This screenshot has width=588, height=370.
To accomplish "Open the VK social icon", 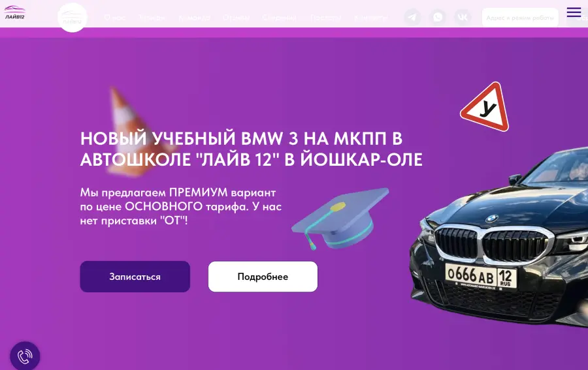I will coord(463,17).
